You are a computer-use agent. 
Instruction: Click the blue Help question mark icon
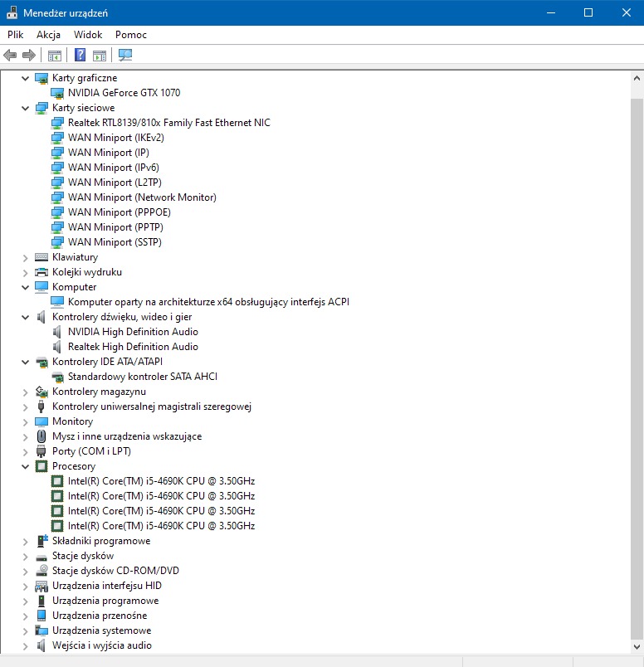coord(80,55)
